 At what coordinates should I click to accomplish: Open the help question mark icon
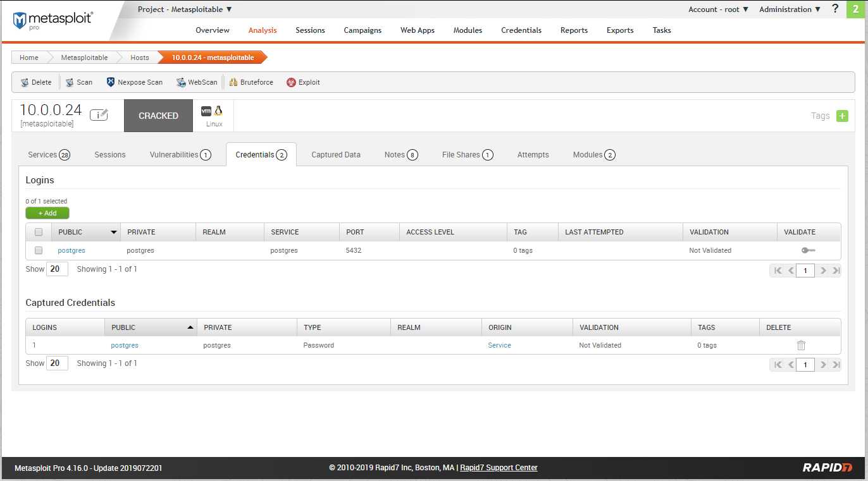[x=836, y=9]
